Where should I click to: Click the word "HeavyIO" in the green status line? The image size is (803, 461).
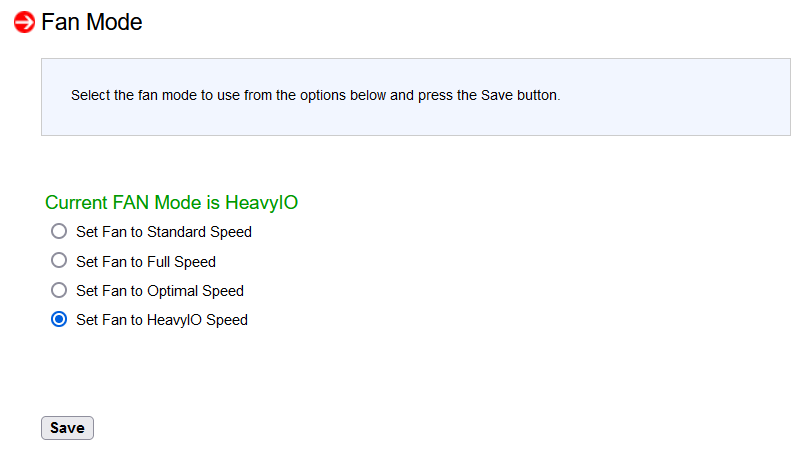point(262,203)
